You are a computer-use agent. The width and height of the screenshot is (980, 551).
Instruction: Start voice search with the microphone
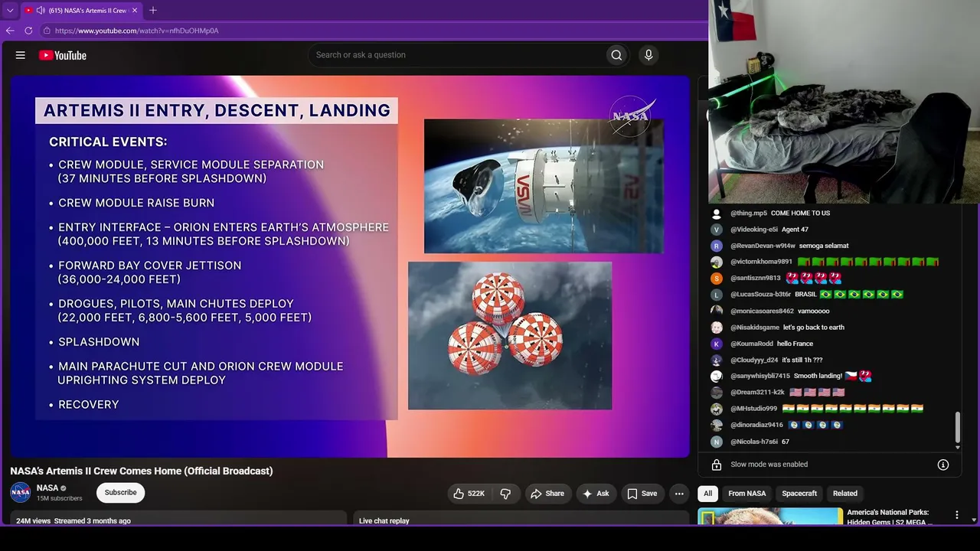coord(648,55)
